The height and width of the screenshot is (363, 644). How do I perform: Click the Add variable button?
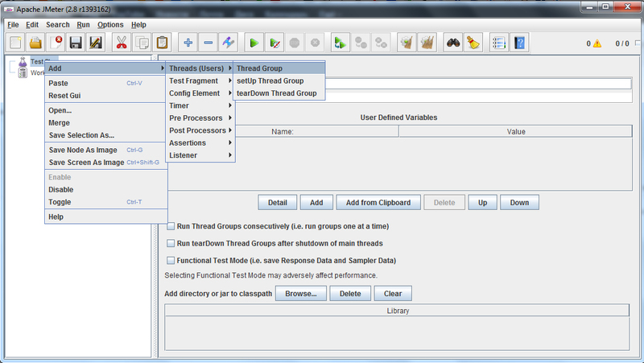pos(316,203)
